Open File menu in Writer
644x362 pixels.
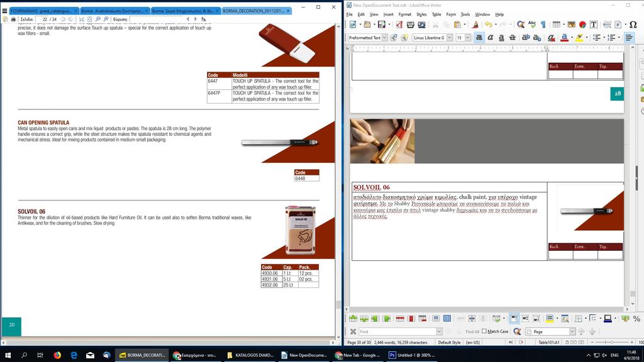point(350,14)
